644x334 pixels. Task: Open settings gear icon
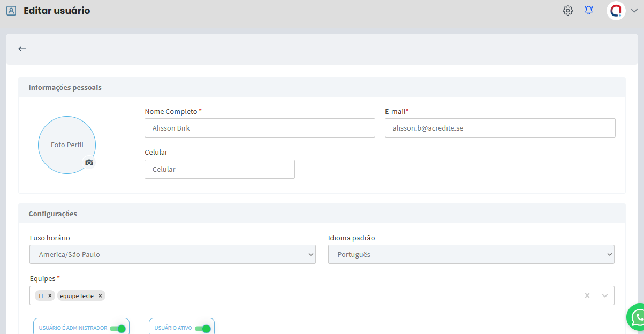[x=568, y=11]
